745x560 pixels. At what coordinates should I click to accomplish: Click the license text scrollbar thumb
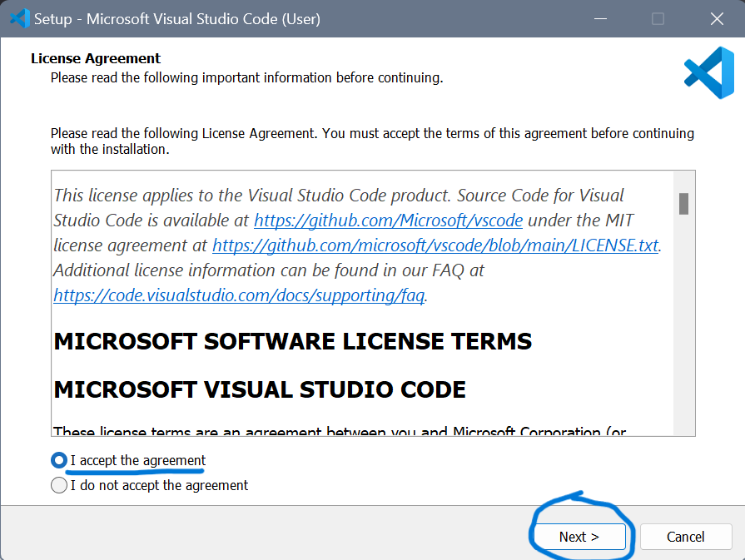pos(683,204)
